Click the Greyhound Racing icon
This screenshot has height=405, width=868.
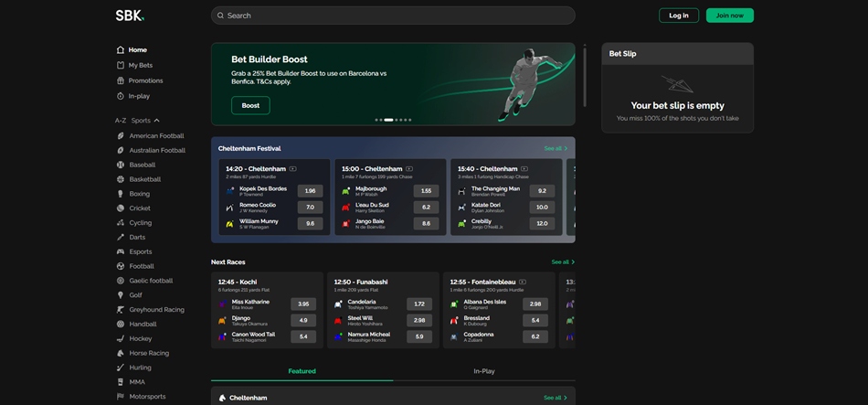coord(120,310)
